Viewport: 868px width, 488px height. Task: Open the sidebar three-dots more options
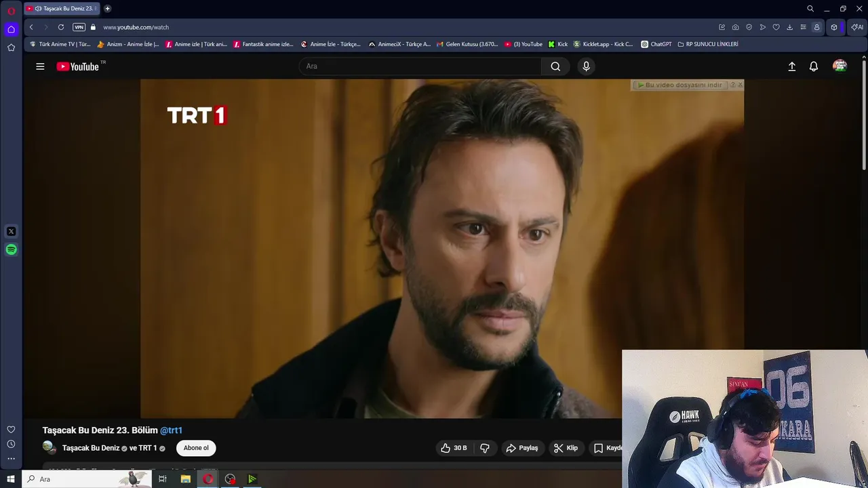11,459
